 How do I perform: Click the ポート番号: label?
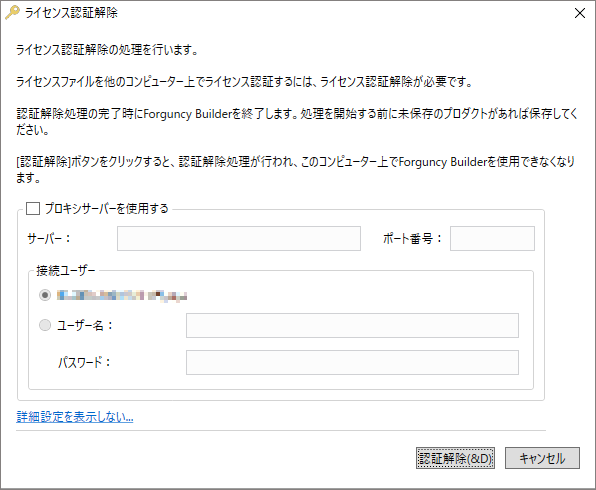click(x=412, y=238)
